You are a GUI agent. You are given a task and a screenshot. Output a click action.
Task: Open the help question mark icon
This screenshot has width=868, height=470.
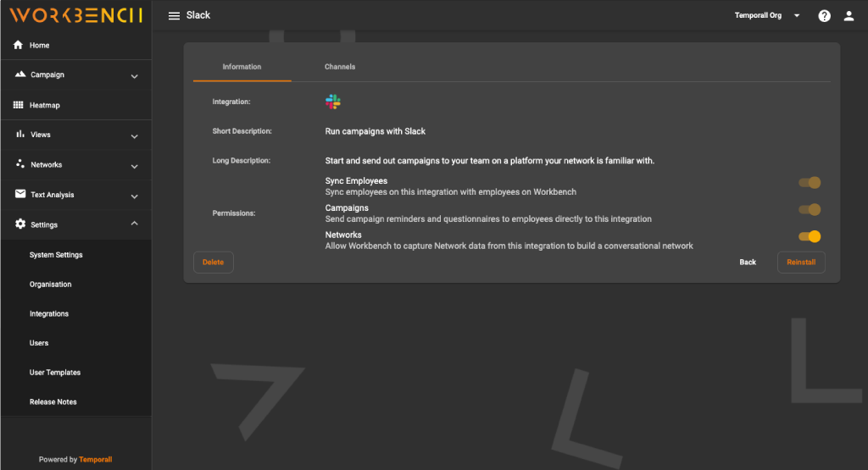tap(824, 15)
